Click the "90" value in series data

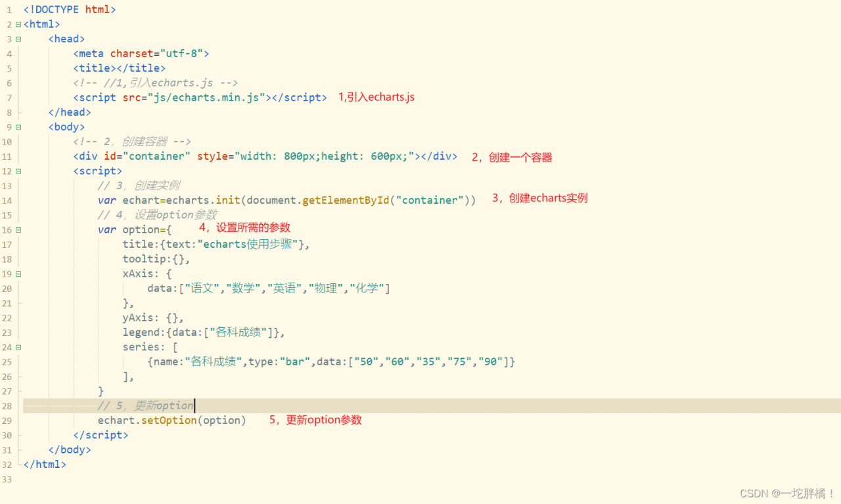491,362
